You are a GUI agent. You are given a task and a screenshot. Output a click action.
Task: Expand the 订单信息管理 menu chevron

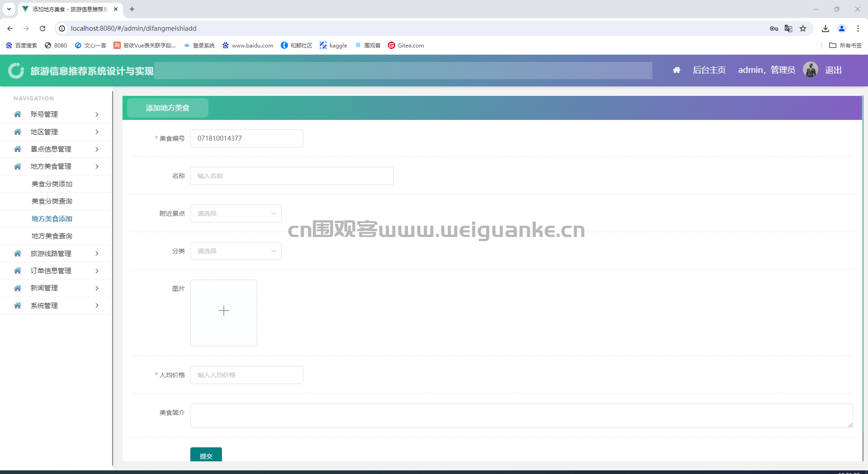(x=97, y=271)
